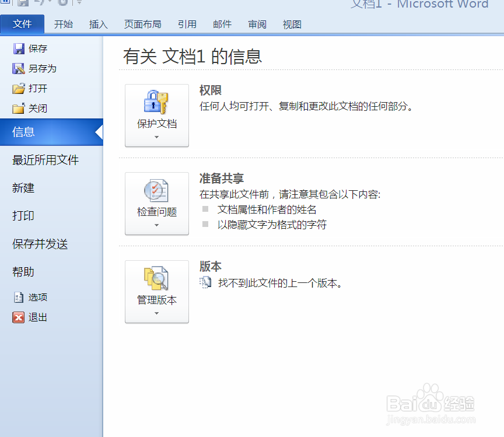Expand the 检查问题 dropdown arrow

click(x=156, y=225)
